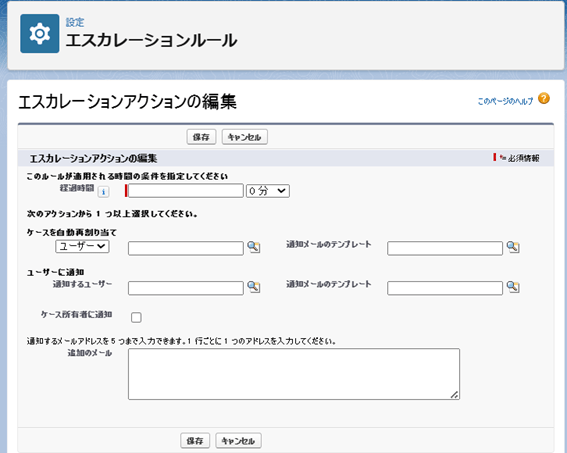Click the bottom 保存 button
This screenshot has height=453, width=567.
click(x=195, y=441)
